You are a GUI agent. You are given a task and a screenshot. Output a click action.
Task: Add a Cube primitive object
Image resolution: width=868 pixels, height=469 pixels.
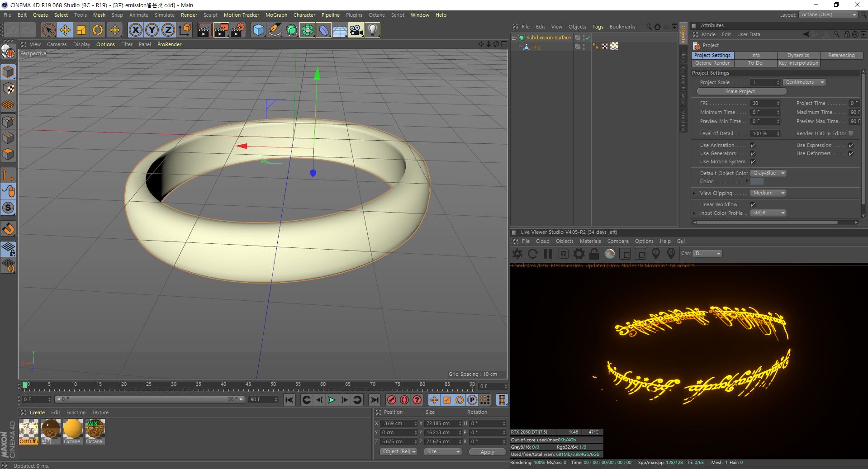(258, 30)
